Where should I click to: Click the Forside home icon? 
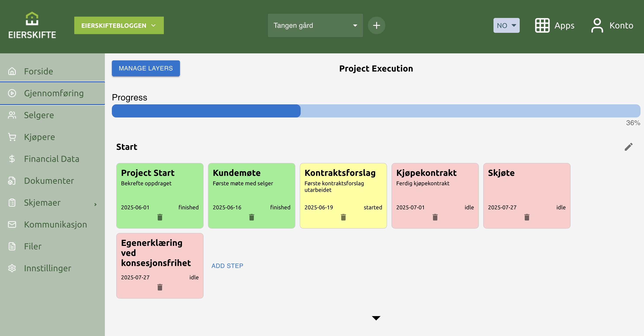12,71
